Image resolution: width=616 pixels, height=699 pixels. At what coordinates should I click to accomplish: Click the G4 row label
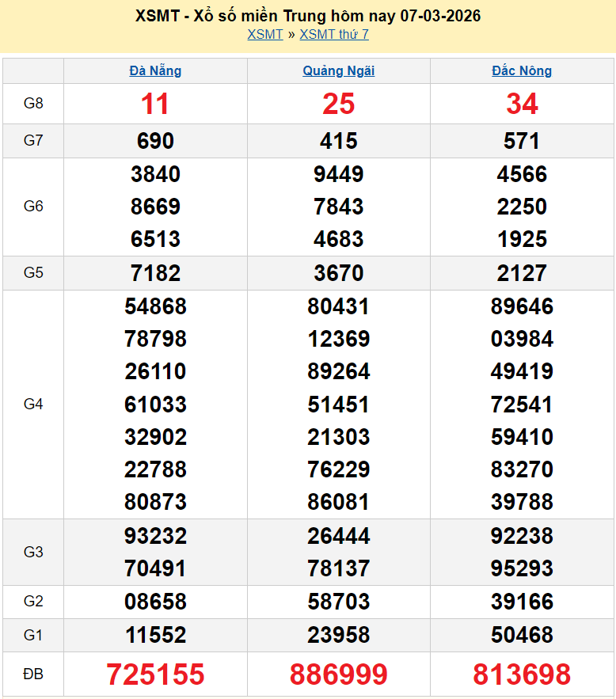33,405
